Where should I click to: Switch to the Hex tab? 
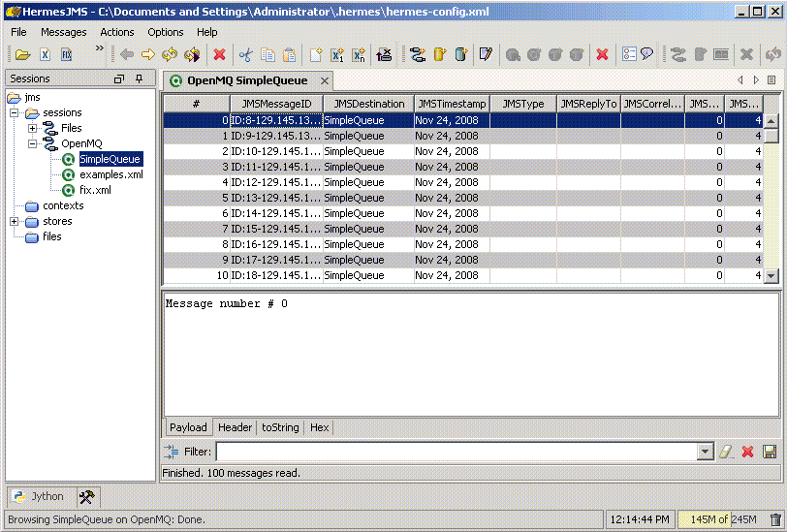pos(319,427)
